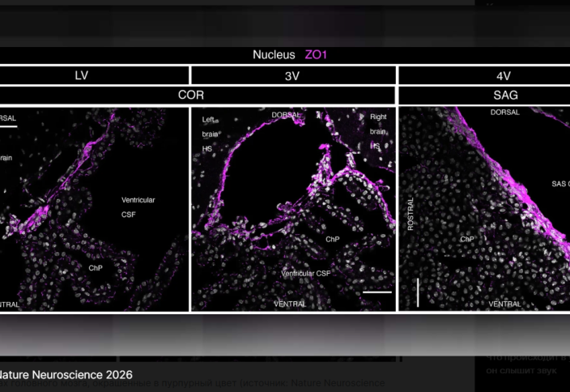The height and width of the screenshot is (392, 570).
Task: Open the 4V sagittal microscopy panel
Action: (x=486, y=208)
